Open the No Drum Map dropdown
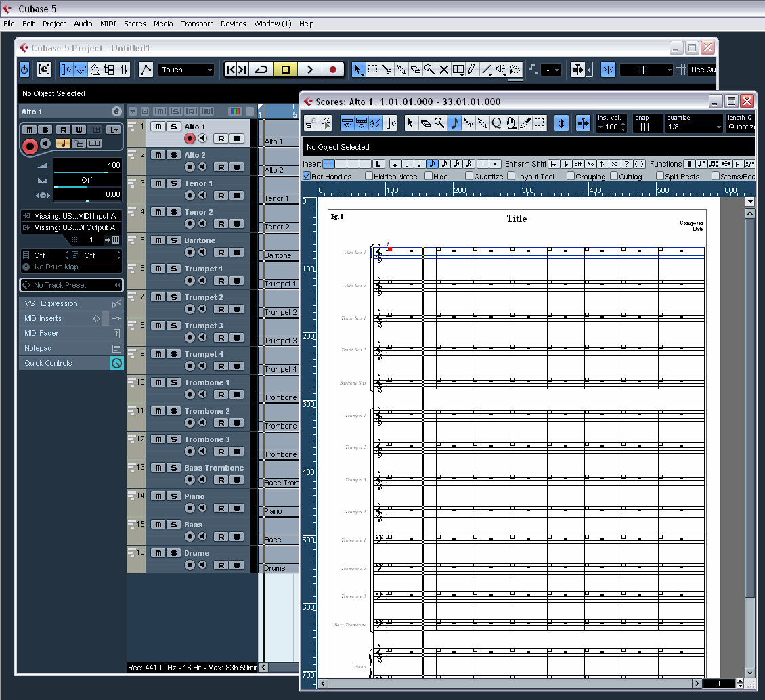Image resolution: width=765 pixels, height=700 pixels. (x=71, y=267)
